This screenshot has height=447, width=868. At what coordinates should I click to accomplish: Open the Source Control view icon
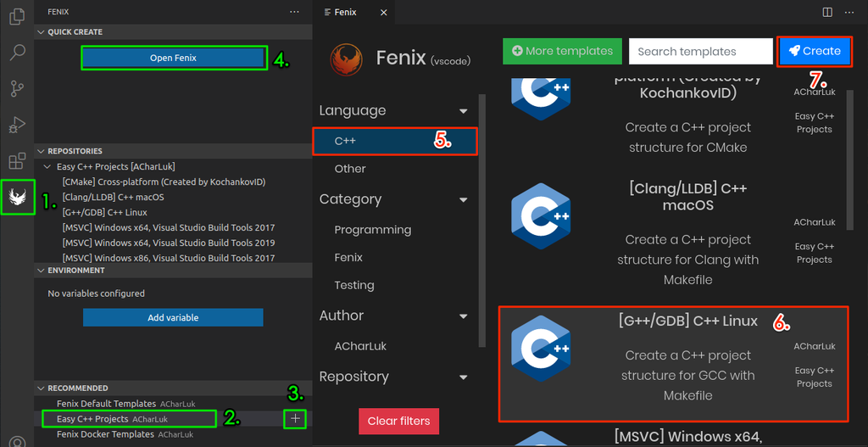coord(17,88)
